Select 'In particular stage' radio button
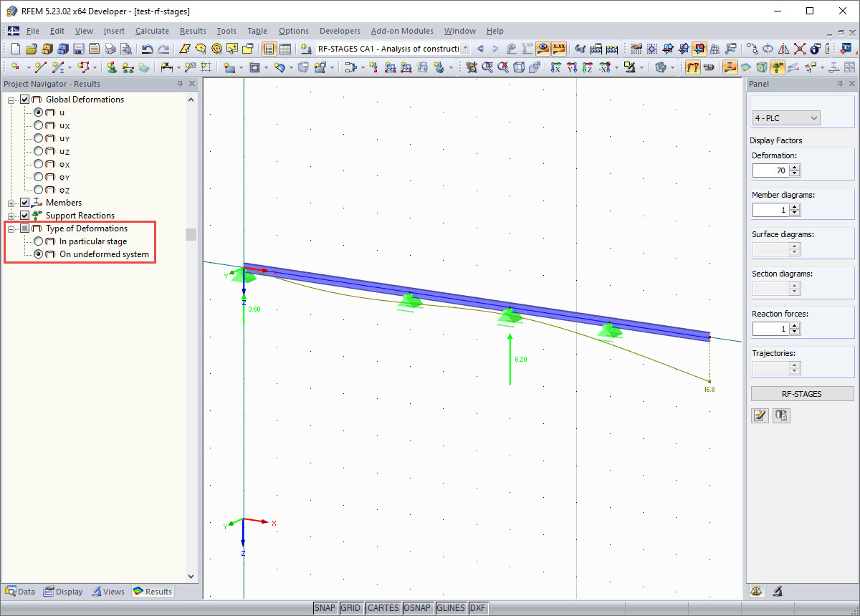860x616 pixels. (x=38, y=241)
